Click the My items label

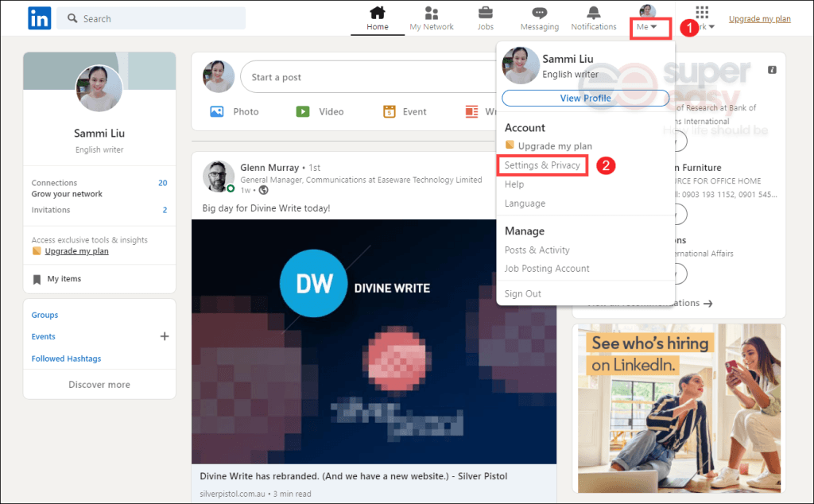[64, 279]
